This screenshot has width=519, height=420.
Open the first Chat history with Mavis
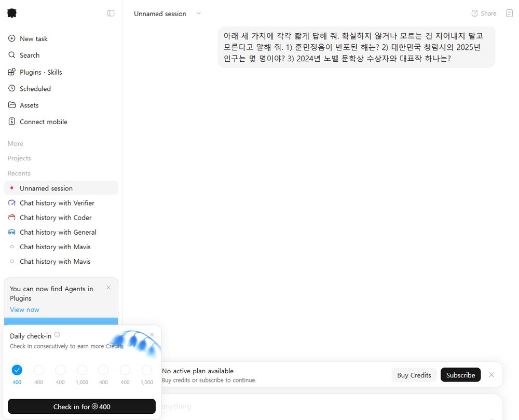pos(61,247)
